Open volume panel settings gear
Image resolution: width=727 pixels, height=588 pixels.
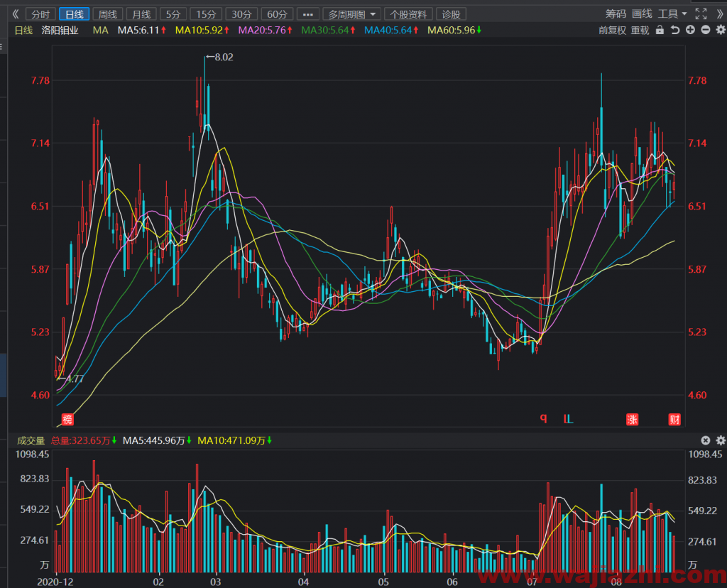(721, 440)
